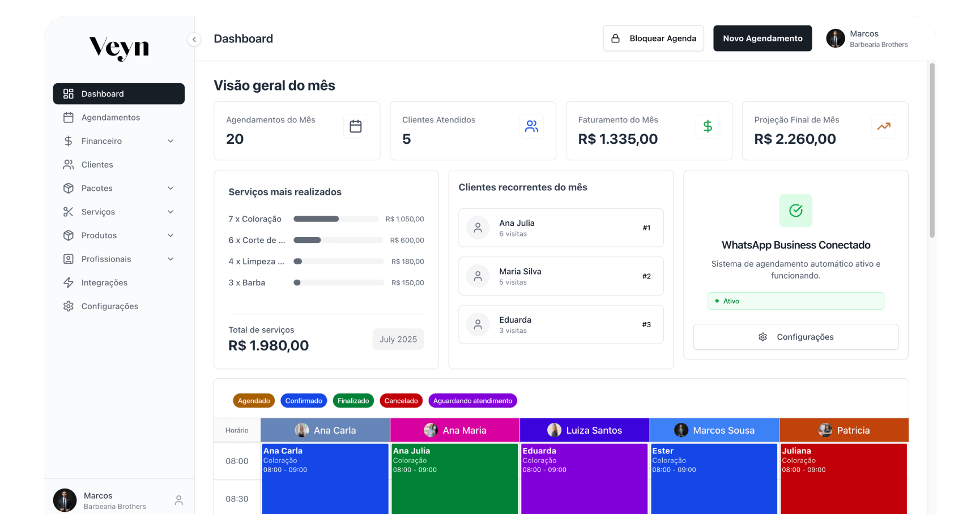Switch to the Dashboard menu item

(x=103, y=93)
